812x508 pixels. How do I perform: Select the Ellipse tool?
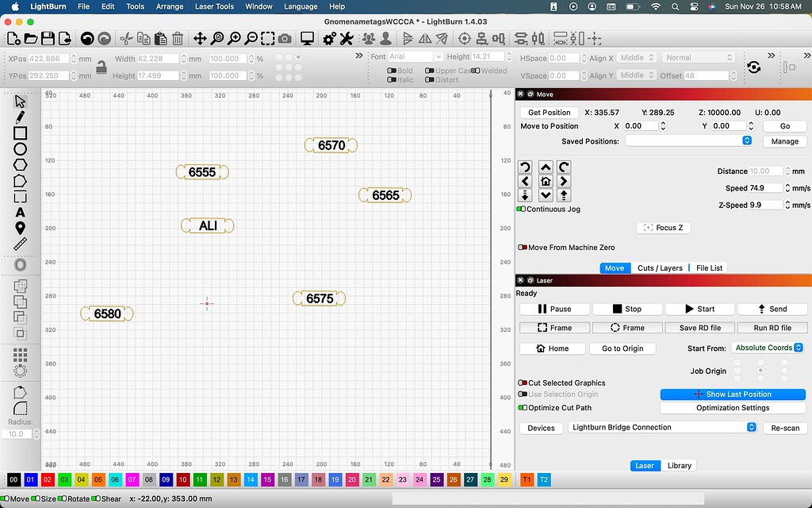click(x=20, y=148)
